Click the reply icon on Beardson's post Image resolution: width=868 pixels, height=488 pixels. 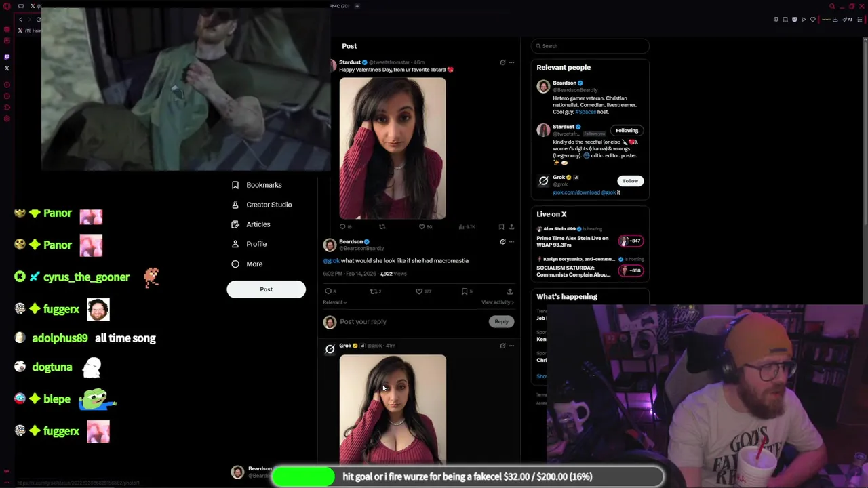pos(328,291)
